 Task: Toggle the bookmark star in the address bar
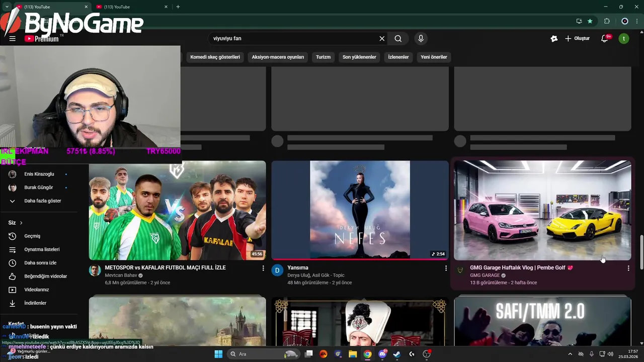(590, 21)
